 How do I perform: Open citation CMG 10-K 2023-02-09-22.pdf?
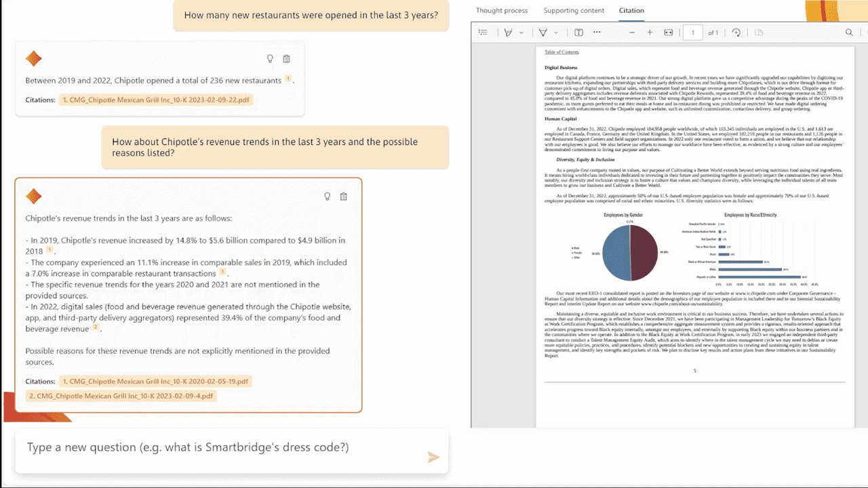point(156,100)
